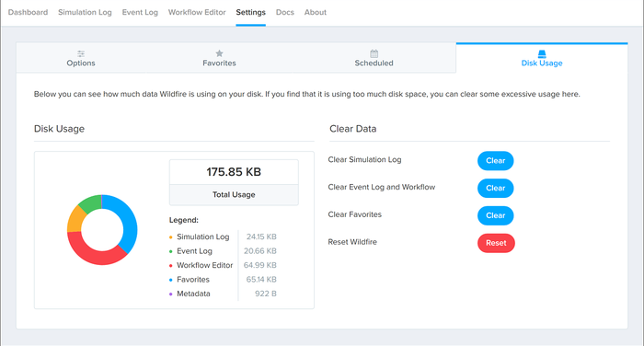Screen dimensions: 644x346
Task: Click the green Event Log legend dot
Action: click(171, 251)
